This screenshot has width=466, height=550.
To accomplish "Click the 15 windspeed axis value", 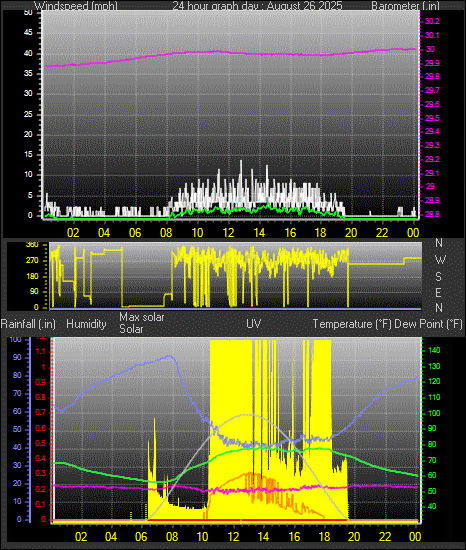I will tap(28, 155).
